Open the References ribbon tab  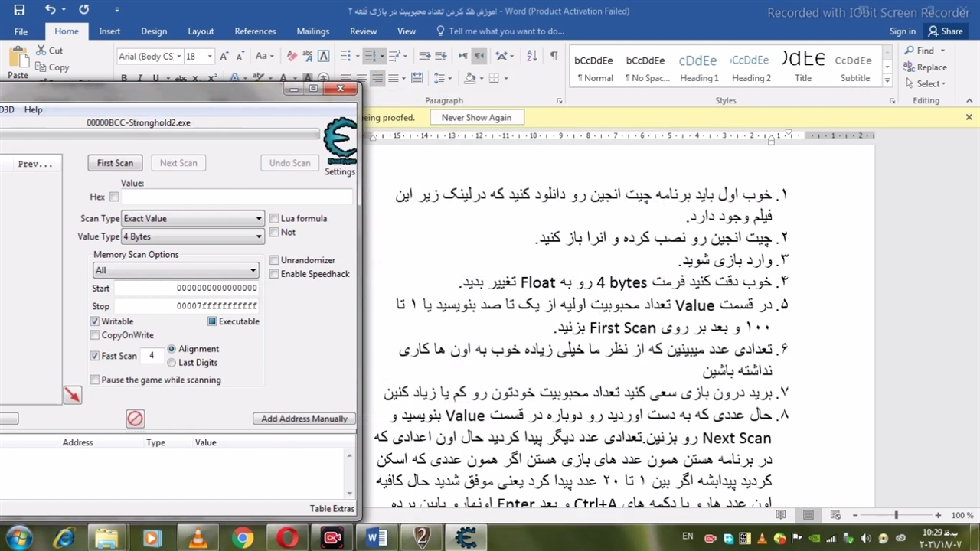pyautogui.click(x=255, y=31)
